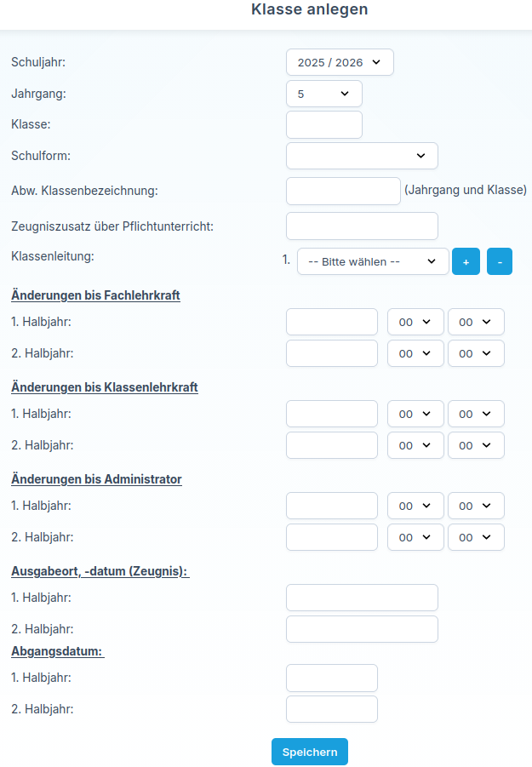
Task: Expand the Jahrgang dropdown
Action: click(x=324, y=94)
